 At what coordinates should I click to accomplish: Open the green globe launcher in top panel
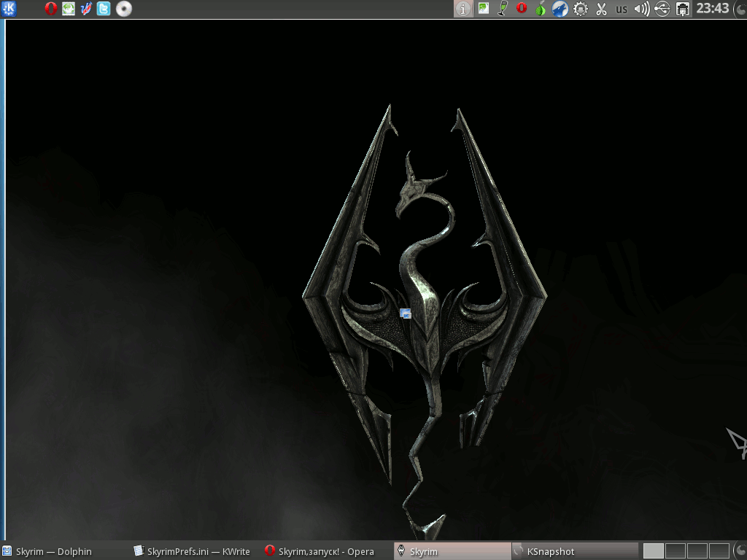point(69,9)
